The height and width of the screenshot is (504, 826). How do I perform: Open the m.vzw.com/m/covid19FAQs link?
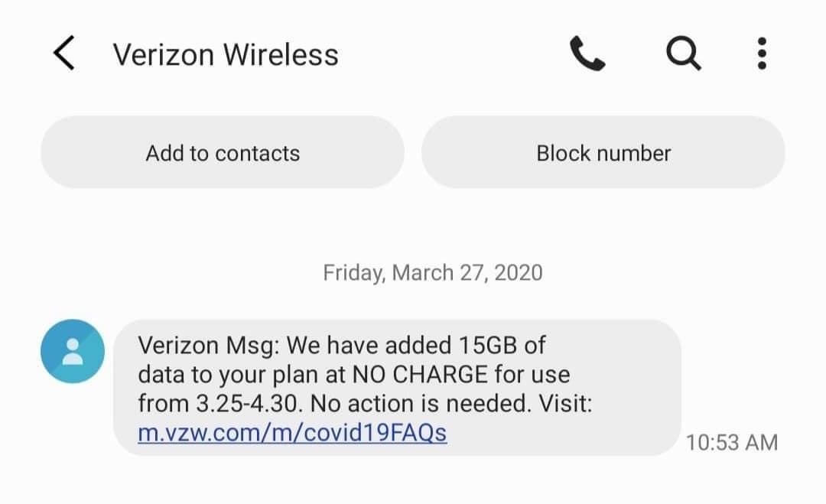tap(292, 433)
